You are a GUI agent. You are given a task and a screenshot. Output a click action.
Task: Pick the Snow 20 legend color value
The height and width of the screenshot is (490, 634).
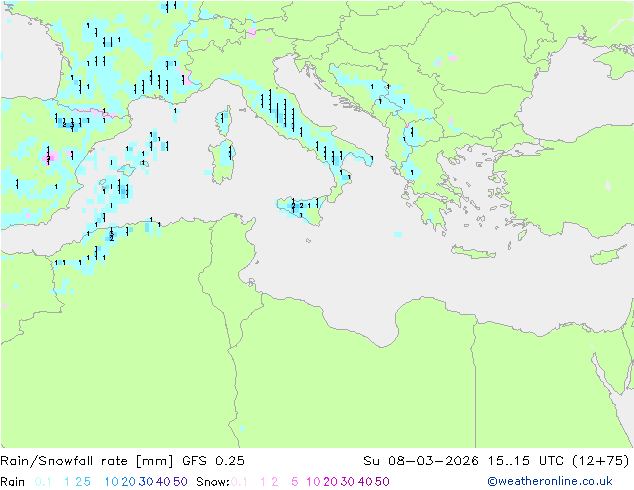click(330, 482)
